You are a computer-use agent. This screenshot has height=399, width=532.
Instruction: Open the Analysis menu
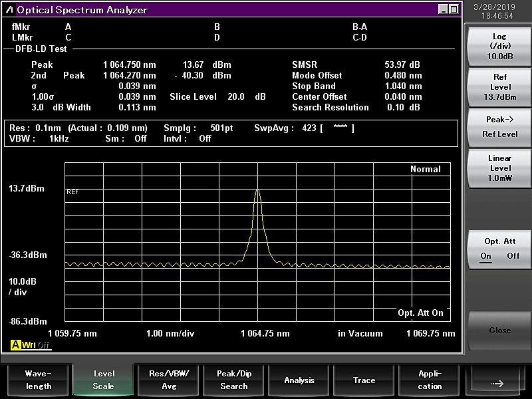(x=299, y=380)
